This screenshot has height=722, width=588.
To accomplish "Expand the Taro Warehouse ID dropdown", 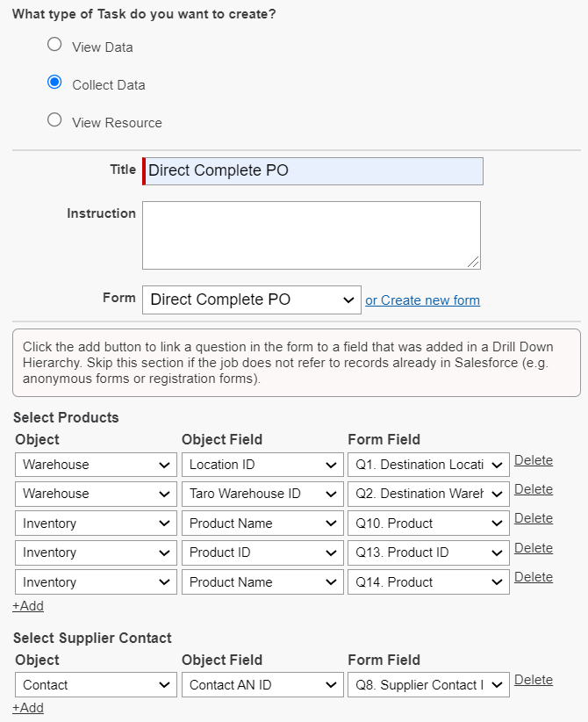I will (x=262, y=494).
